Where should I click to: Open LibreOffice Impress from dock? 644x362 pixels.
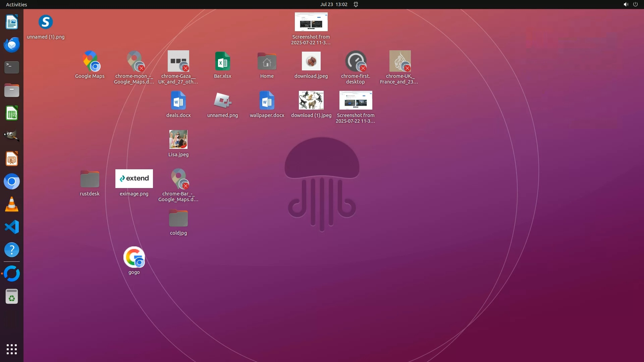point(12,159)
